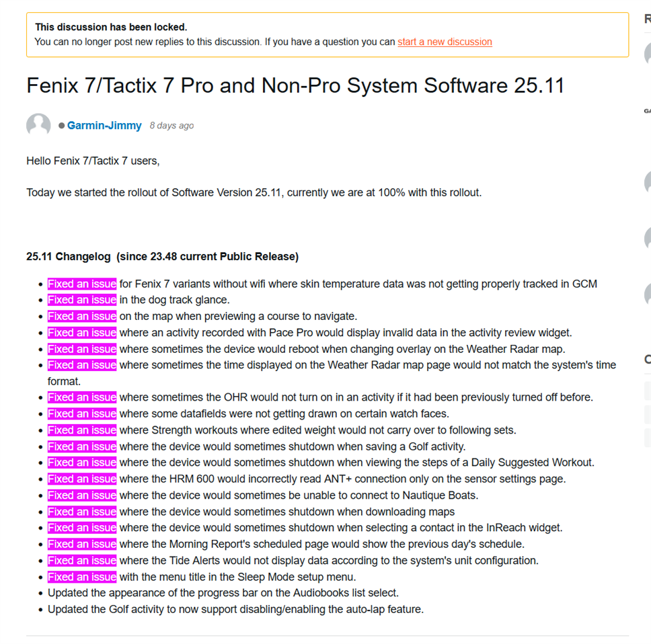
Task: Click the '8 days ago' post timestamp
Action: pos(171,126)
